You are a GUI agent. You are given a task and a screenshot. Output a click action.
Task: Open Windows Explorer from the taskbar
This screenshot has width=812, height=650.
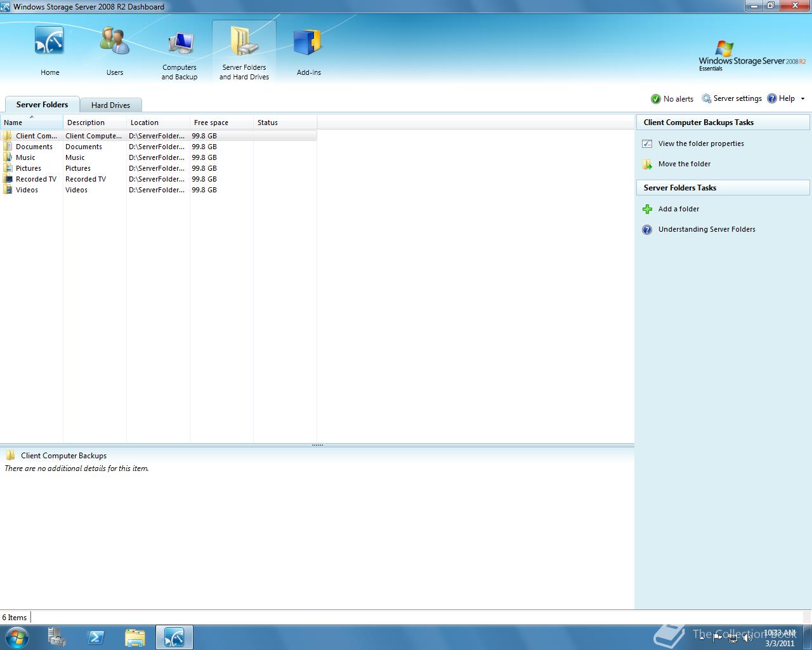tap(134, 637)
